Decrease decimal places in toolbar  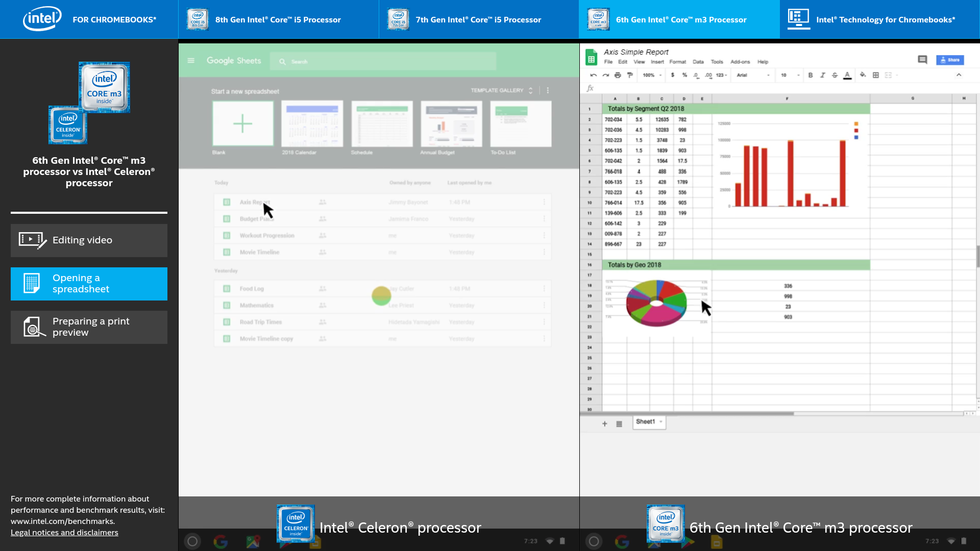point(696,75)
